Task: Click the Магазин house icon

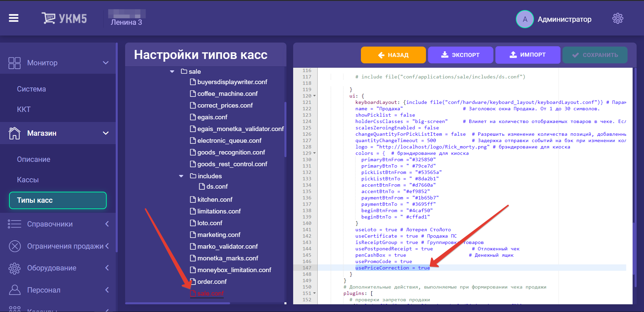Action: (14, 133)
